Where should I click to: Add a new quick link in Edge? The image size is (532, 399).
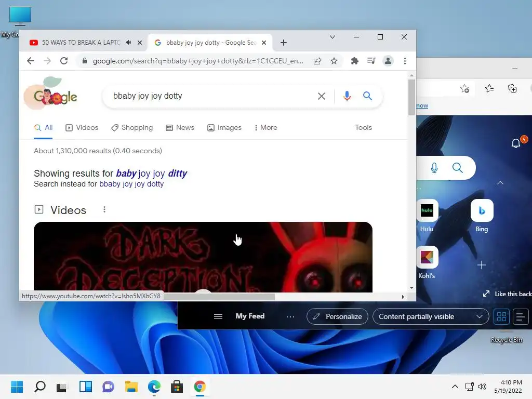(x=482, y=265)
